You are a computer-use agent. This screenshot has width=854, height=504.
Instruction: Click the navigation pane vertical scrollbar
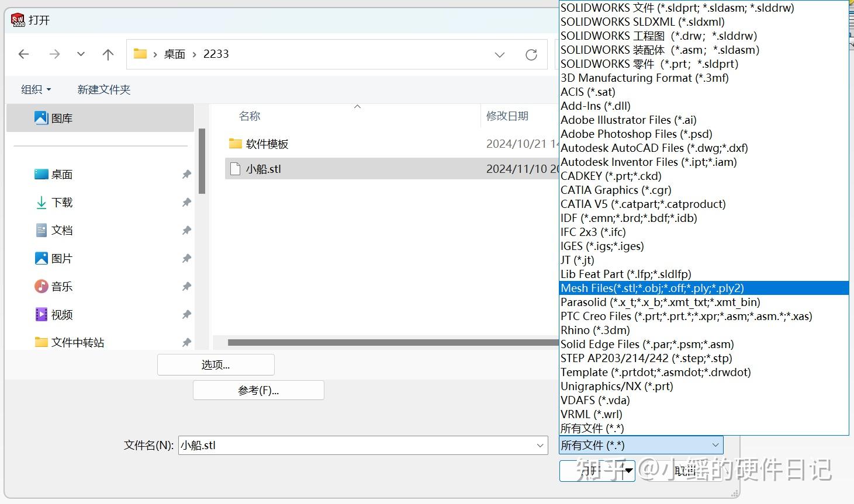click(202, 161)
